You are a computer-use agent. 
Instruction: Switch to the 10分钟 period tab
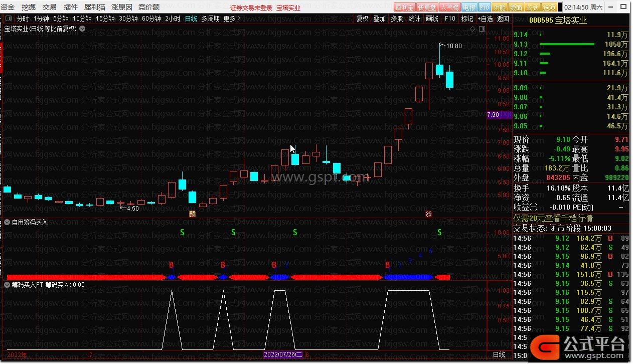click(82, 19)
